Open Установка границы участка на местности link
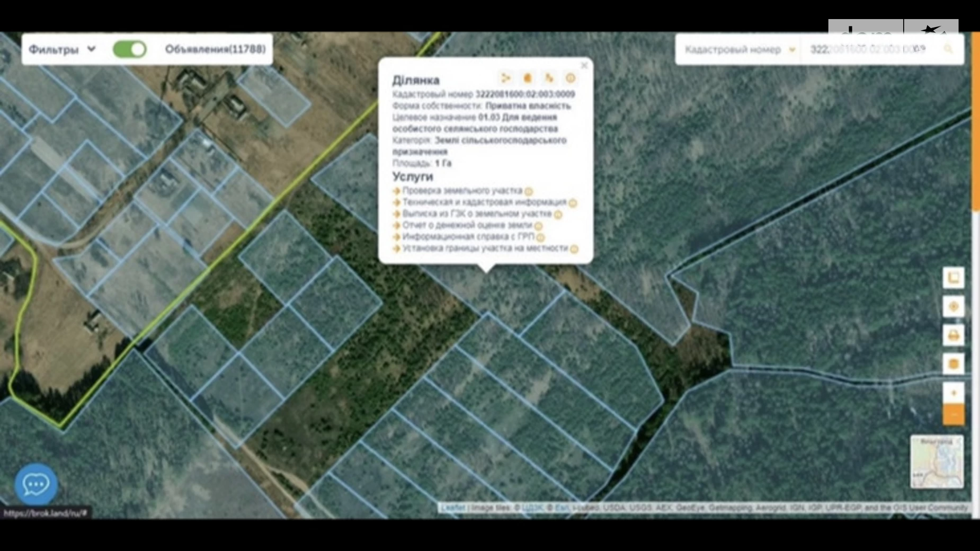 (x=485, y=248)
